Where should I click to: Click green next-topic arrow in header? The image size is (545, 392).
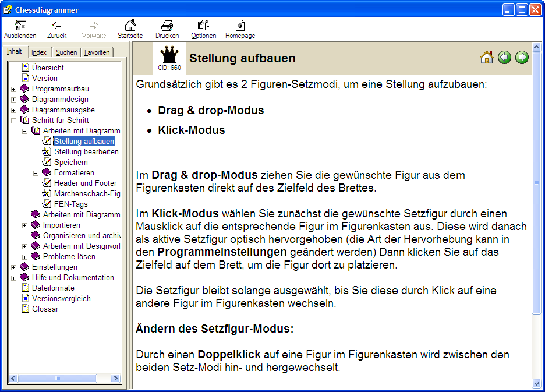click(522, 58)
